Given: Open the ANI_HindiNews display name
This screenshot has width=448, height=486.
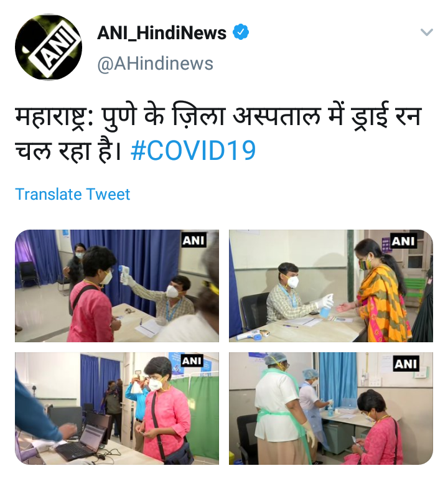Looking at the screenshot, I should pyautogui.click(x=162, y=32).
